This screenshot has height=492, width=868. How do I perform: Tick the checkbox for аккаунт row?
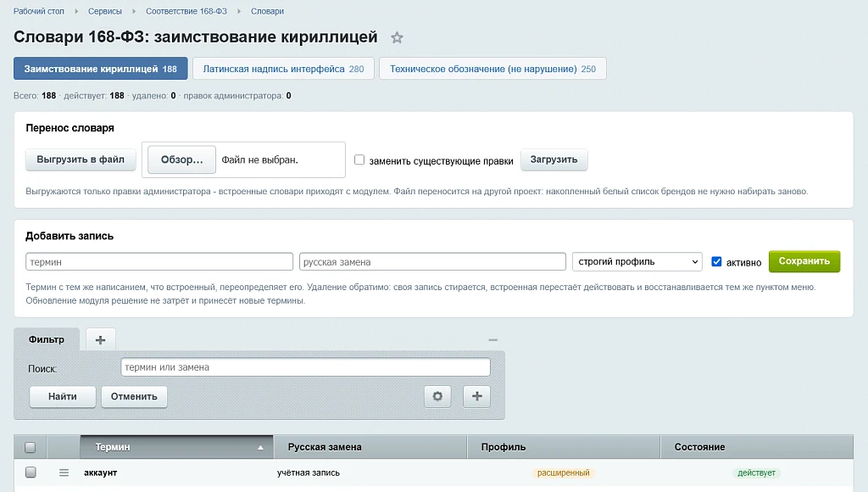(x=31, y=472)
